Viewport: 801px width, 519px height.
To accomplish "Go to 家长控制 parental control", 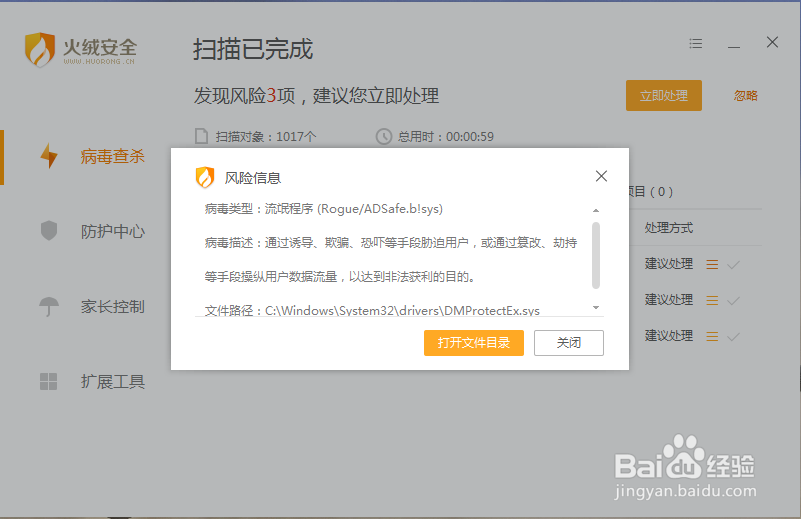I will [x=112, y=306].
